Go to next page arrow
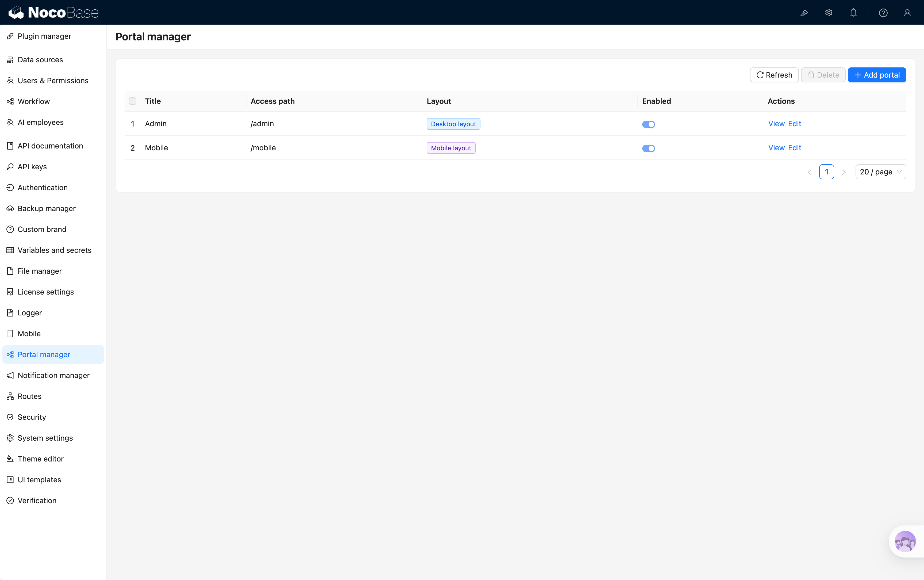Image resolution: width=924 pixels, height=580 pixels. click(x=844, y=172)
